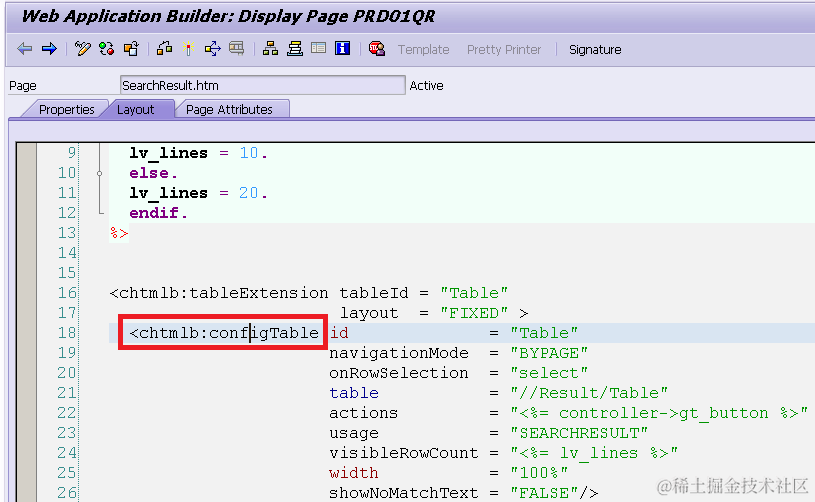
Task: Click the '"BYPAGE"' value
Action: [x=549, y=353]
